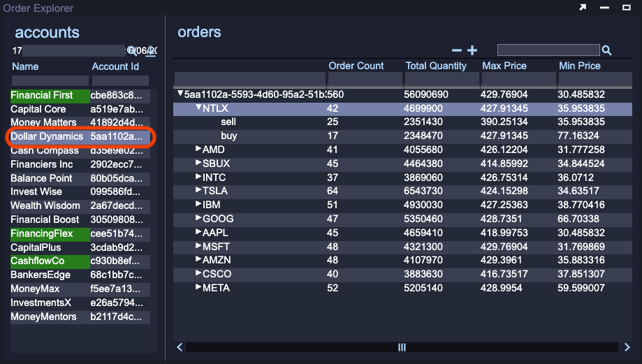The image size is (642, 364).
Task: Select the NTLX sell row
Action: (228, 122)
